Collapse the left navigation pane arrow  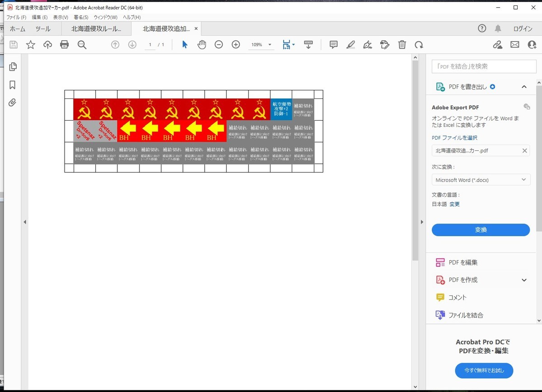(25, 222)
